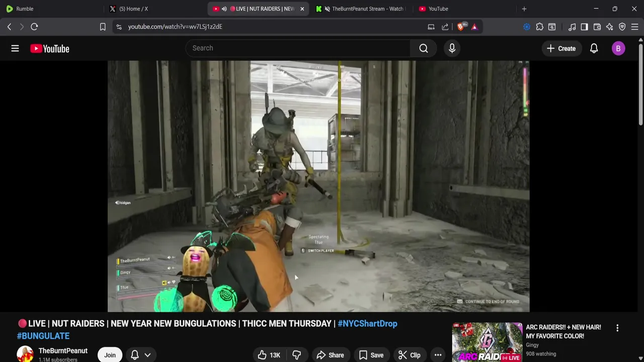Open the YouTube guide hamburger menu
The image size is (644, 362).
click(x=15, y=48)
